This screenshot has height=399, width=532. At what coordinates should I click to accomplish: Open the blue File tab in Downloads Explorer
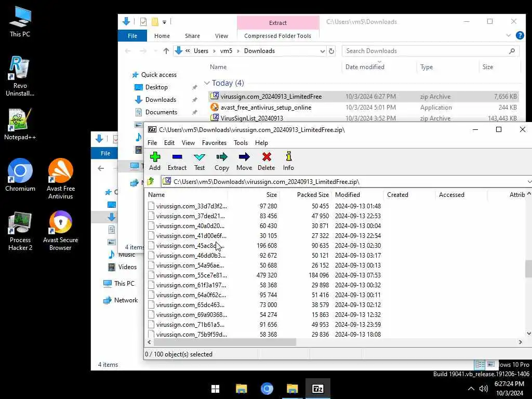(x=132, y=36)
